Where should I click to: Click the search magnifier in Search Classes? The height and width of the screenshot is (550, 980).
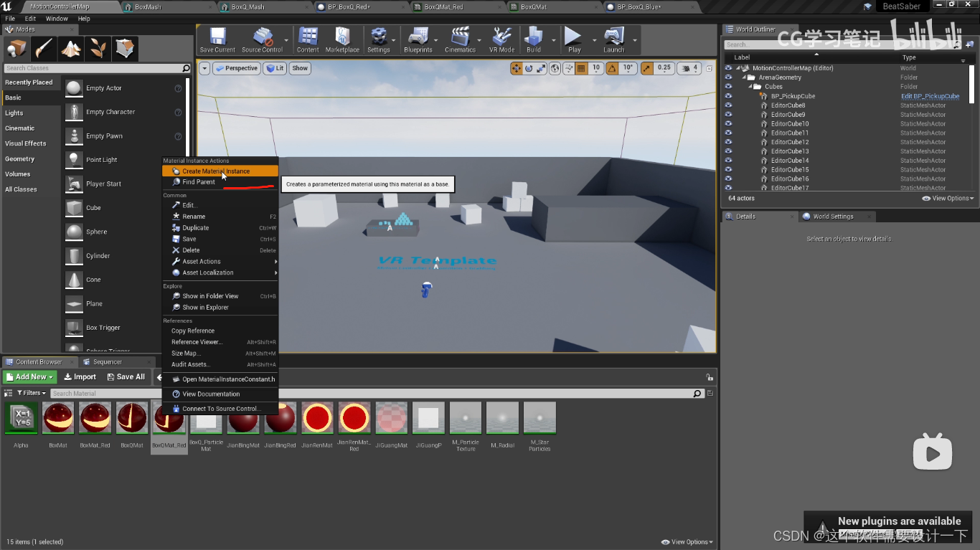point(187,68)
